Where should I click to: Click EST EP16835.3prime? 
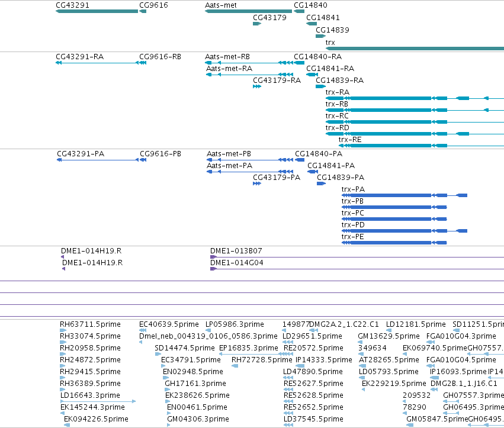pos(249,349)
